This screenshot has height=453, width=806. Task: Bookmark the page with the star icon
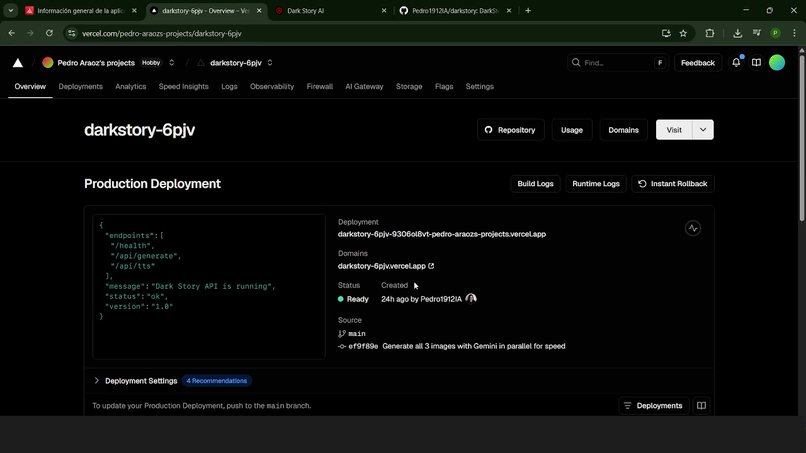tap(683, 33)
